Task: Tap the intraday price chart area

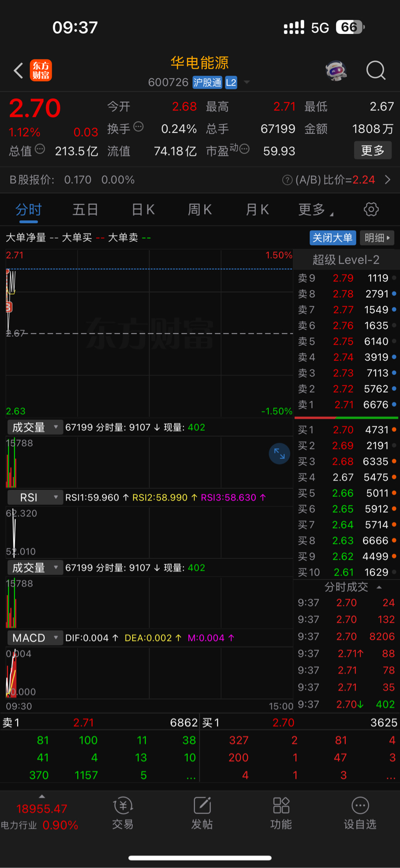Action: (149, 334)
